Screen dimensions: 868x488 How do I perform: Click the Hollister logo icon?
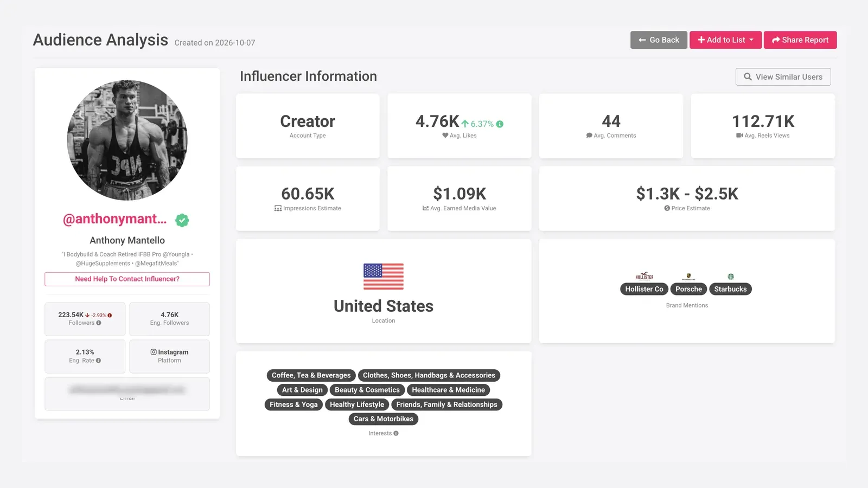[644, 276]
